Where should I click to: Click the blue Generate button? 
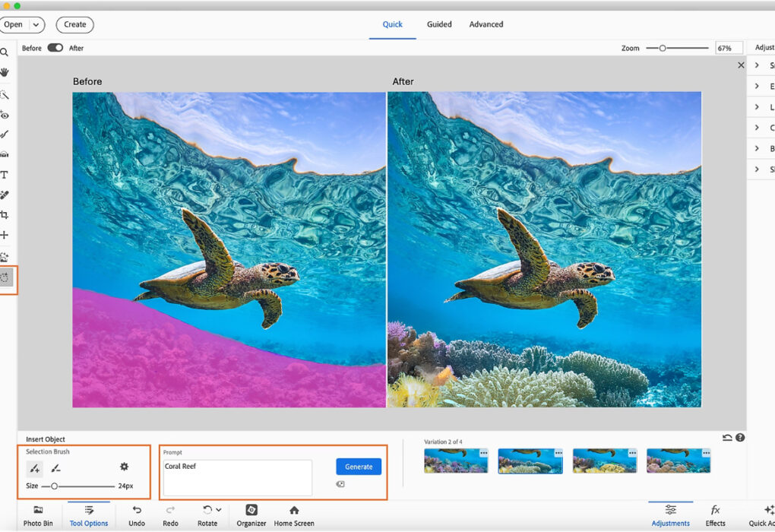359,467
